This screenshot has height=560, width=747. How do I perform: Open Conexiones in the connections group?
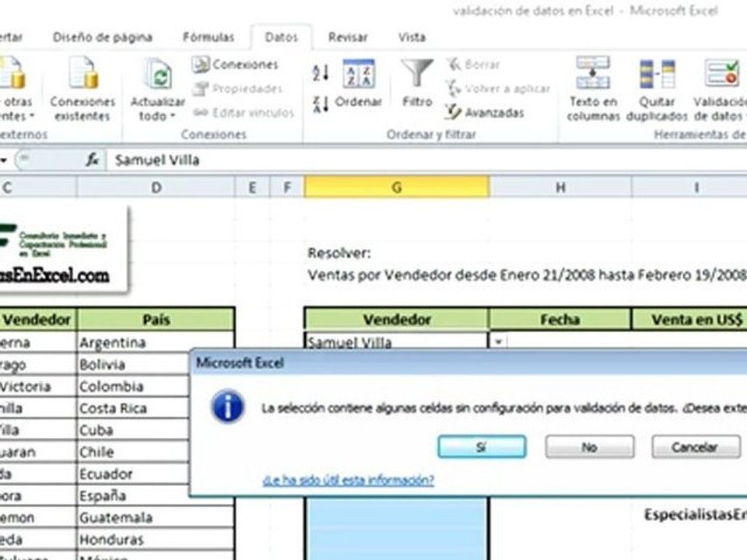point(235,65)
